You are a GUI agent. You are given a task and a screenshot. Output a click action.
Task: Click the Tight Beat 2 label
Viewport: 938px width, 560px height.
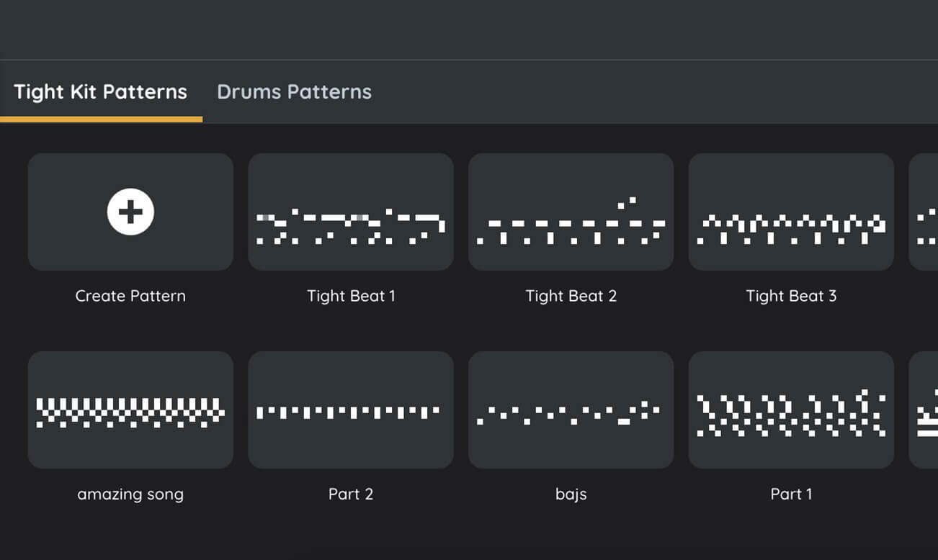(571, 296)
